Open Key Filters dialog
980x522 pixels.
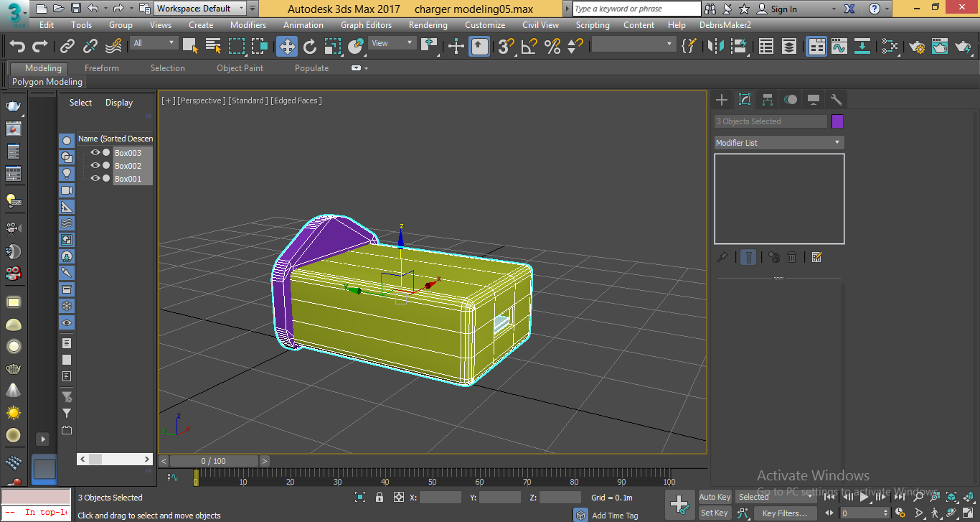coord(785,513)
